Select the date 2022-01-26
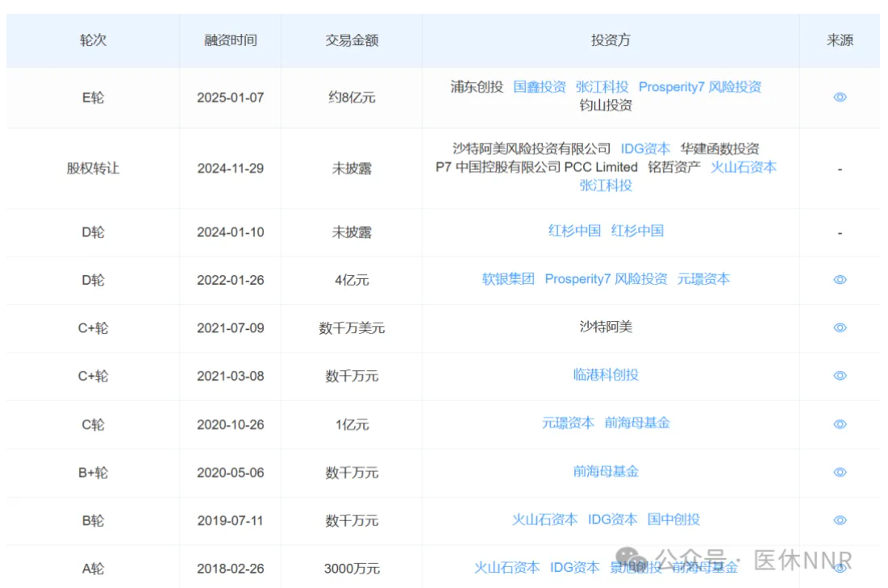Viewport: 888px width, 588px height. pyautogui.click(x=231, y=280)
